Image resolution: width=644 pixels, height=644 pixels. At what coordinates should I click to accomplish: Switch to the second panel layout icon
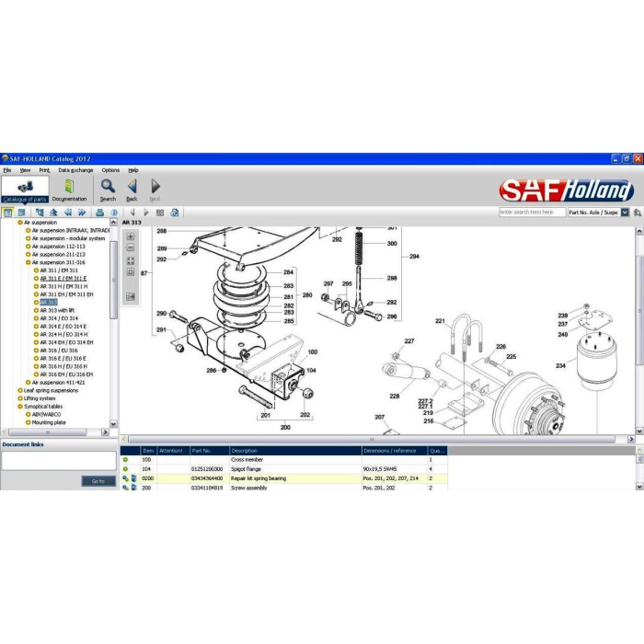pyautogui.click(x=22, y=213)
